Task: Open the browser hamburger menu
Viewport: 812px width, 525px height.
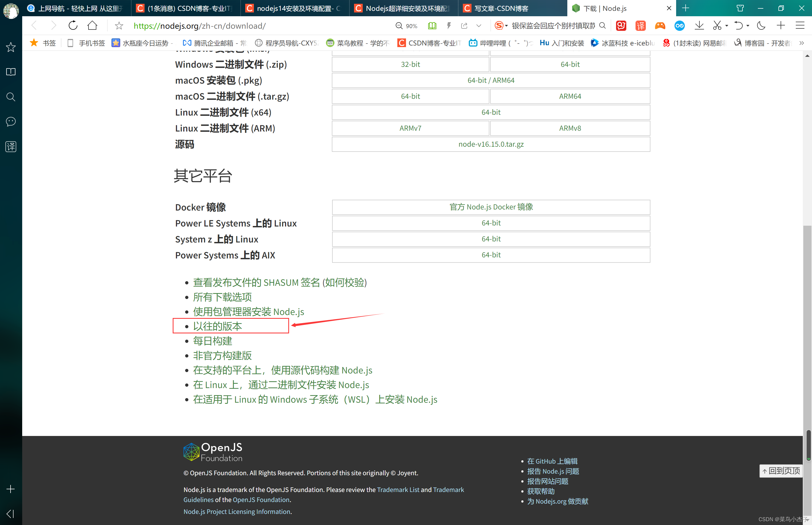Action: [800, 25]
